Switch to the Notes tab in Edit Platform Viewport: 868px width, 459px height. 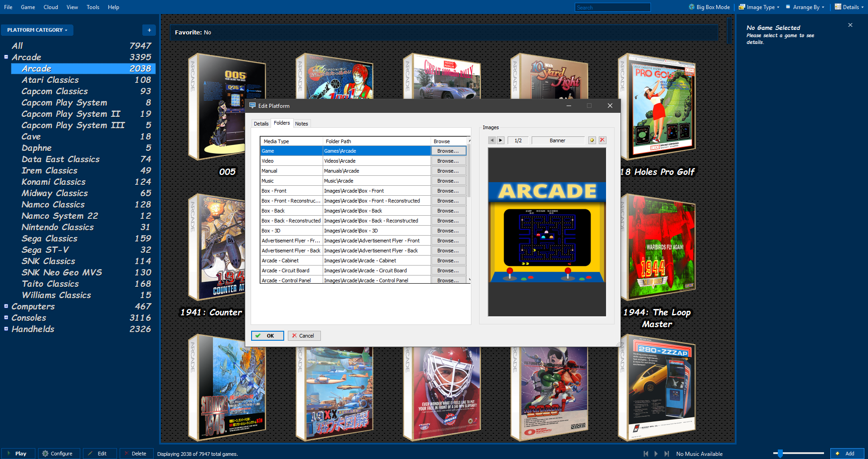pos(301,124)
